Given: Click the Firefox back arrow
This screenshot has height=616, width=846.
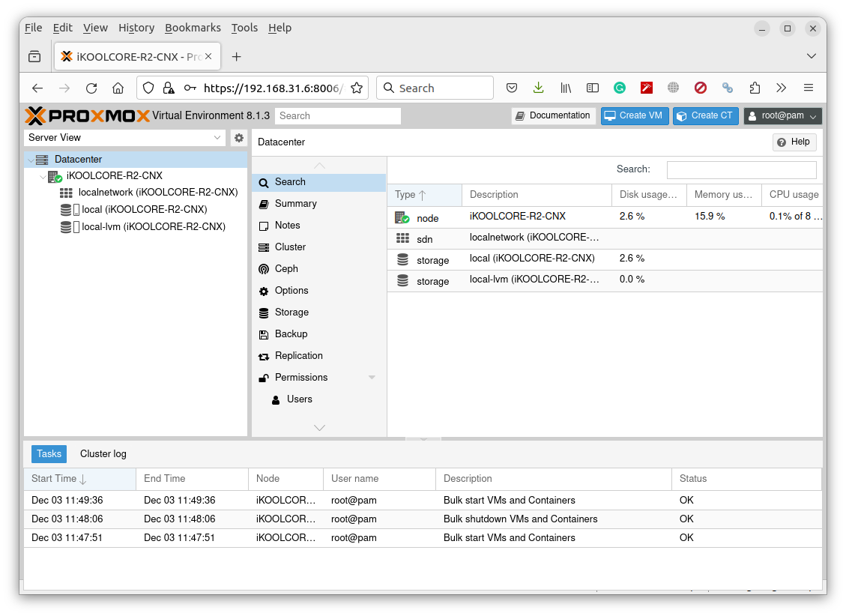Looking at the screenshot, I should click(x=37, y=88).
